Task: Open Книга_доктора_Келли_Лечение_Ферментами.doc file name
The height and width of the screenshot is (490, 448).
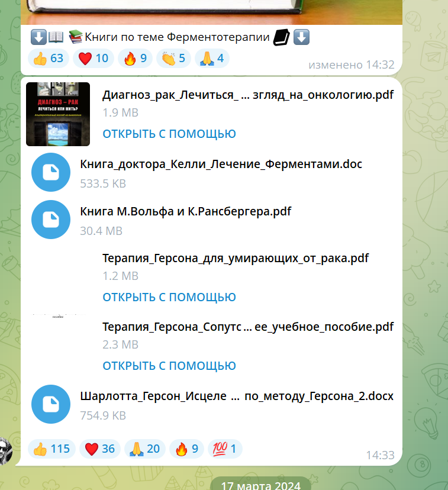Action: tap(221, 164)
